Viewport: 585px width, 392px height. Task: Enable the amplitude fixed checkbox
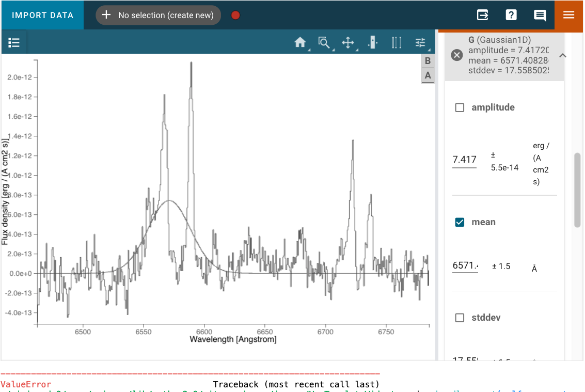click(460, 107)
